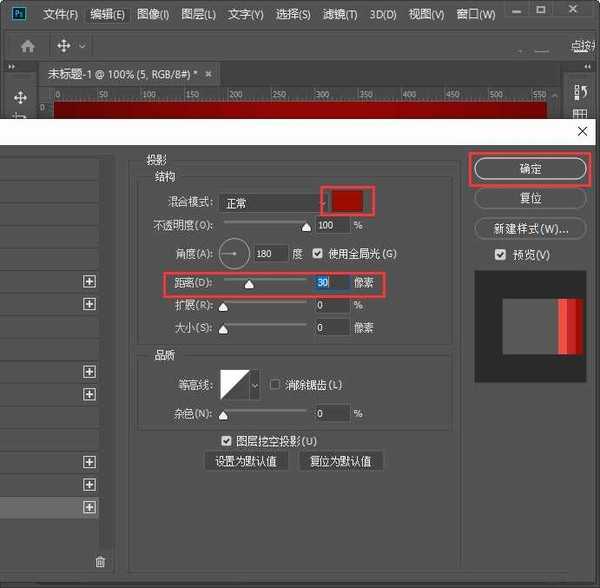Screen dimensions: 600x588
Task: Click the 确定 button
Action: (x=530, y=169)
